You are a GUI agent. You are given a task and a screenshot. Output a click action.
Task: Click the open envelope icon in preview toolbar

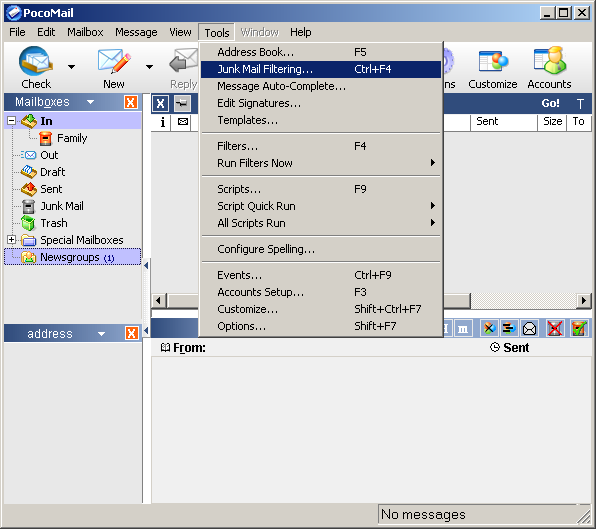click(x=529, y=328)
